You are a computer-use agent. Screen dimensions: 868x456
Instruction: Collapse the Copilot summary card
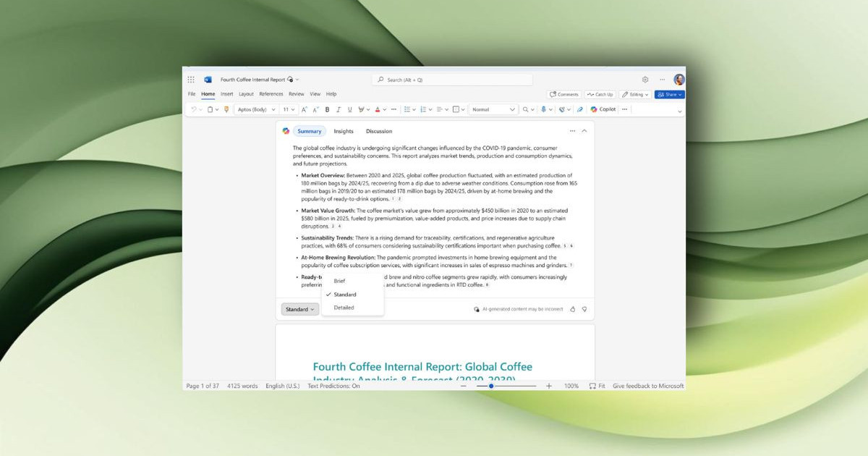584,131
